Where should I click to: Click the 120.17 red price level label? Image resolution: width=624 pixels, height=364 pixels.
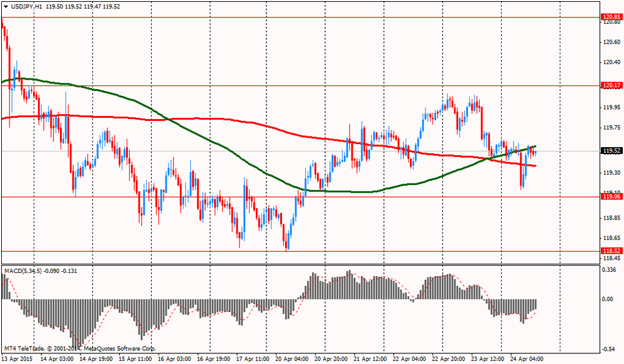click(612, 85)
